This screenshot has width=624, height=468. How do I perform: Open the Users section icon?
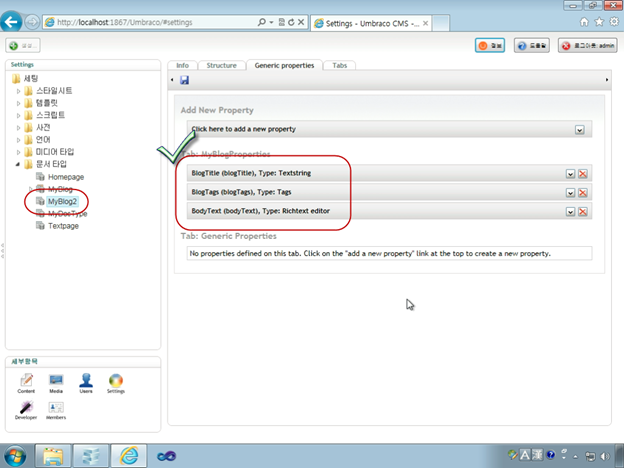click(x=86, y=383)
